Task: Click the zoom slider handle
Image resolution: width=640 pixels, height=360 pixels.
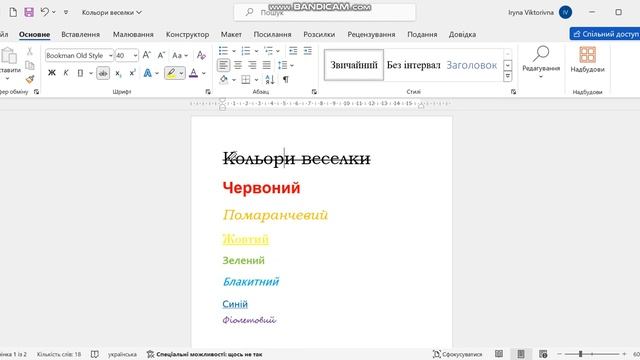Action: pos(580,354)
